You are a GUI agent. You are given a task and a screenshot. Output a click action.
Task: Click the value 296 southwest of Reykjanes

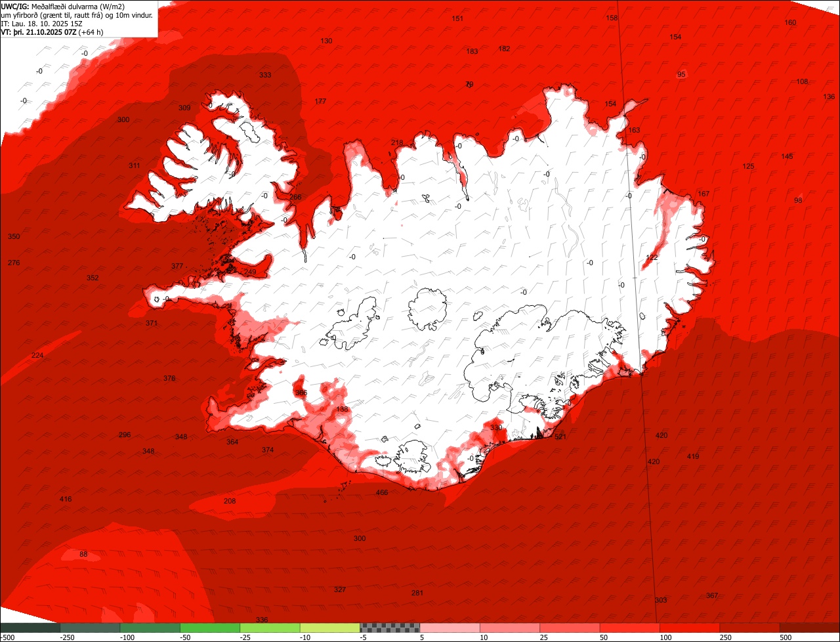[x=125, y=435]
